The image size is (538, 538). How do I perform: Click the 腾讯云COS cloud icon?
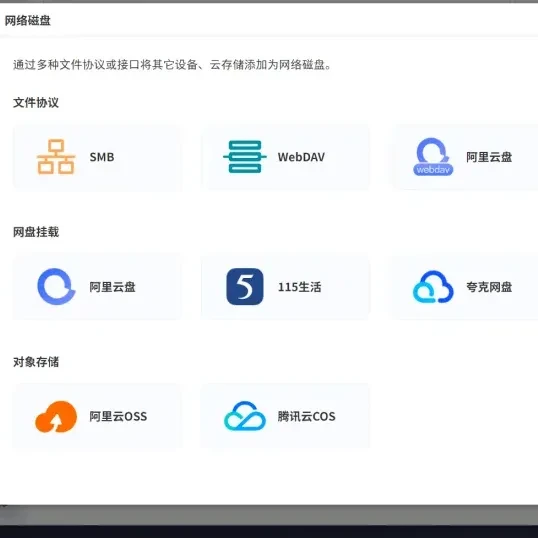(245, 416)
